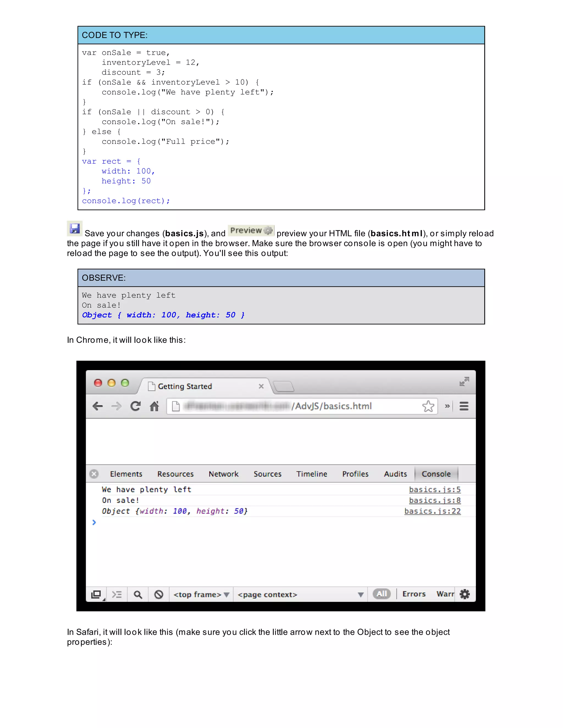Open the basics.js:8 source link
Image resolution: width=563 pixels, height=728 pixels.
(435, 500)
